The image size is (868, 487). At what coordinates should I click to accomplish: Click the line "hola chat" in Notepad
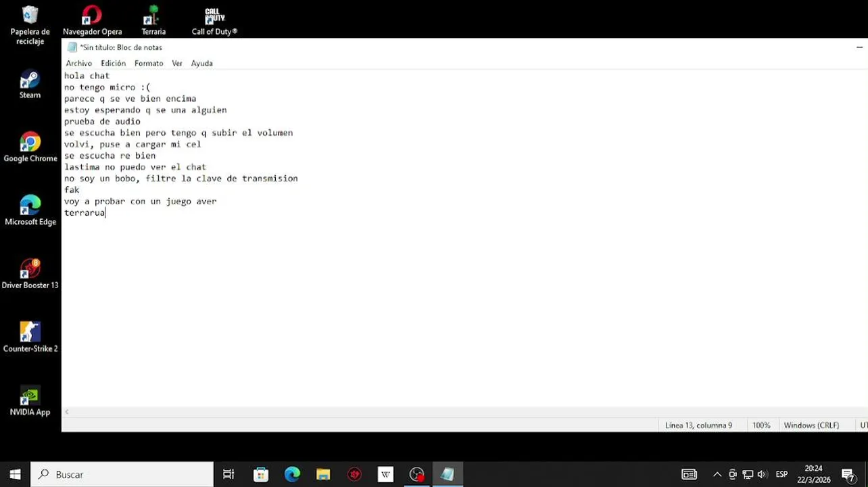tap(87, 76)
